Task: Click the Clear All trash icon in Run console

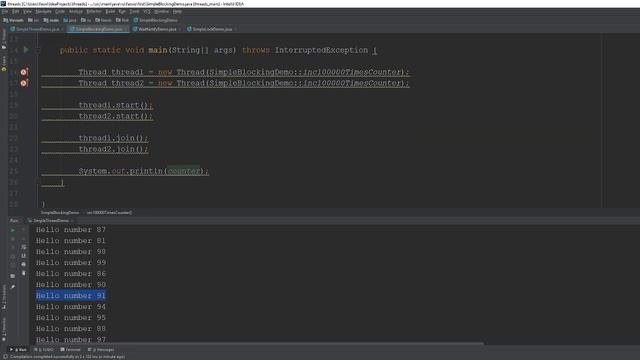Action: (24, 273)
